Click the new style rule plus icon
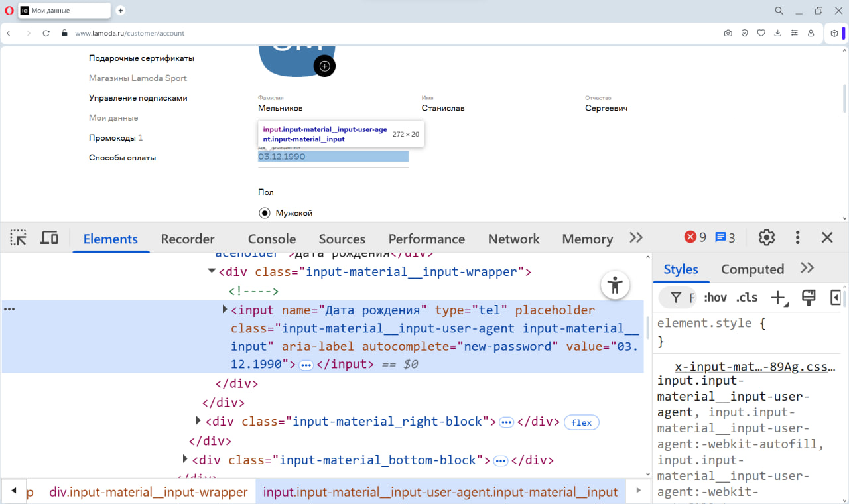 coord(779,298)
